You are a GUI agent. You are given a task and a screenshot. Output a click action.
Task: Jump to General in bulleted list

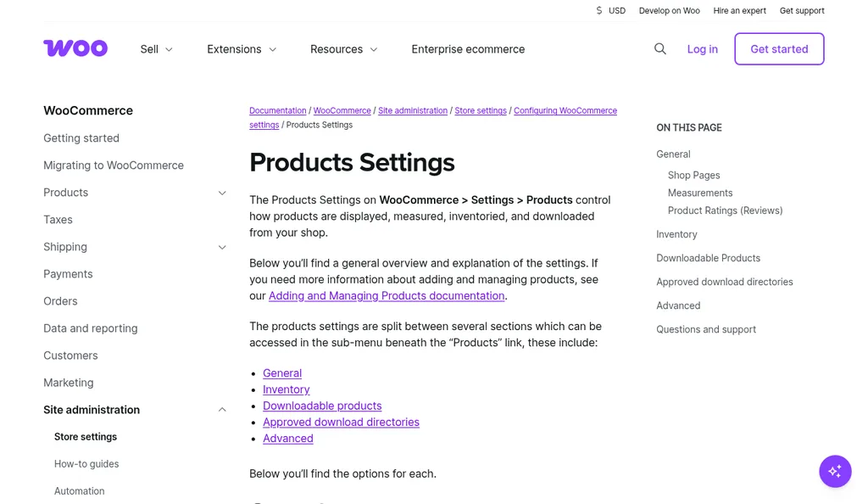(x=282, y=372)
